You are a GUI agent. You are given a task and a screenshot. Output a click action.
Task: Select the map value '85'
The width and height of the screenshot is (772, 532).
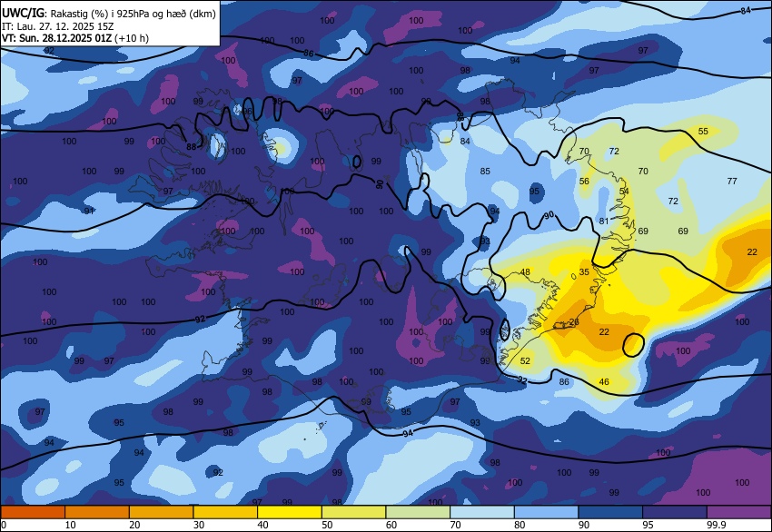tap(485, 171)
